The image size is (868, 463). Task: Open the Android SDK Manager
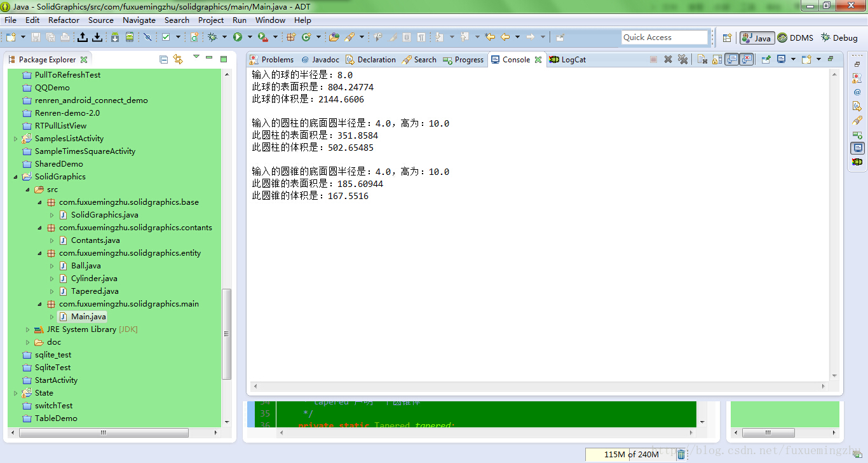(115, 37)
